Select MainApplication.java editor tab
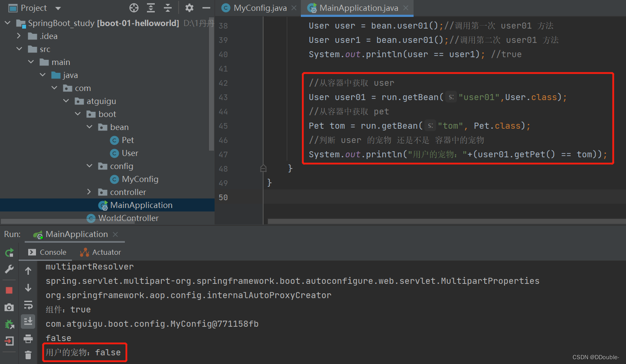 (x=358, y=8)
